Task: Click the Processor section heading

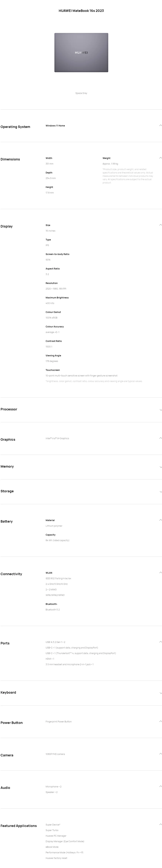Action: click(9, 409)
